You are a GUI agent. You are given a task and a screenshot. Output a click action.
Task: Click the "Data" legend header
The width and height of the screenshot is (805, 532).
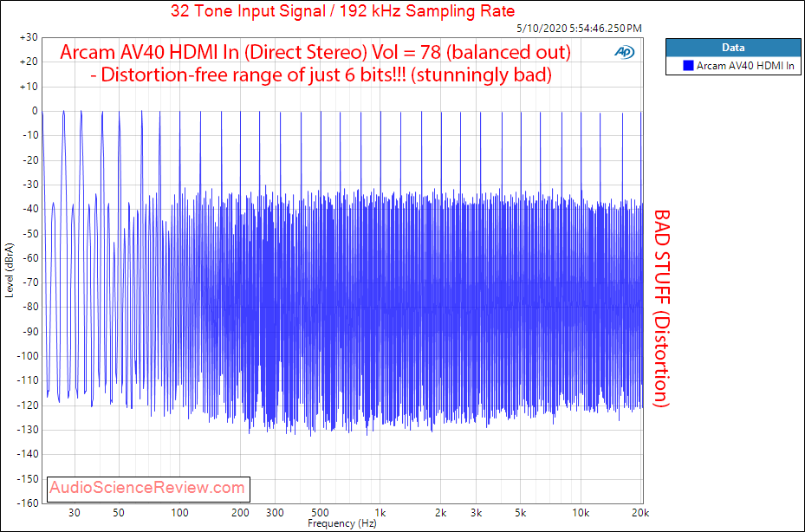click(733, 48)
